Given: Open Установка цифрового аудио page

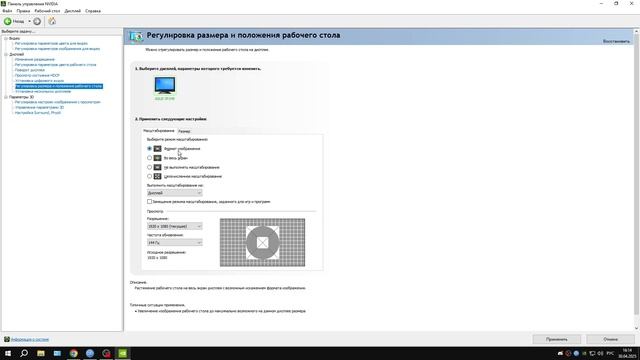Looking at the screenshot, I should click(x=39, y=81).
